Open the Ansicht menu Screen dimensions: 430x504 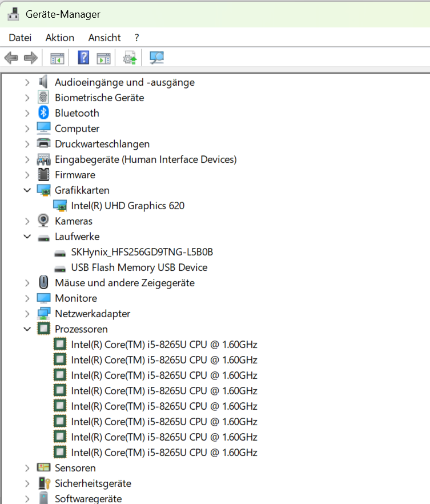coord(105,38)
